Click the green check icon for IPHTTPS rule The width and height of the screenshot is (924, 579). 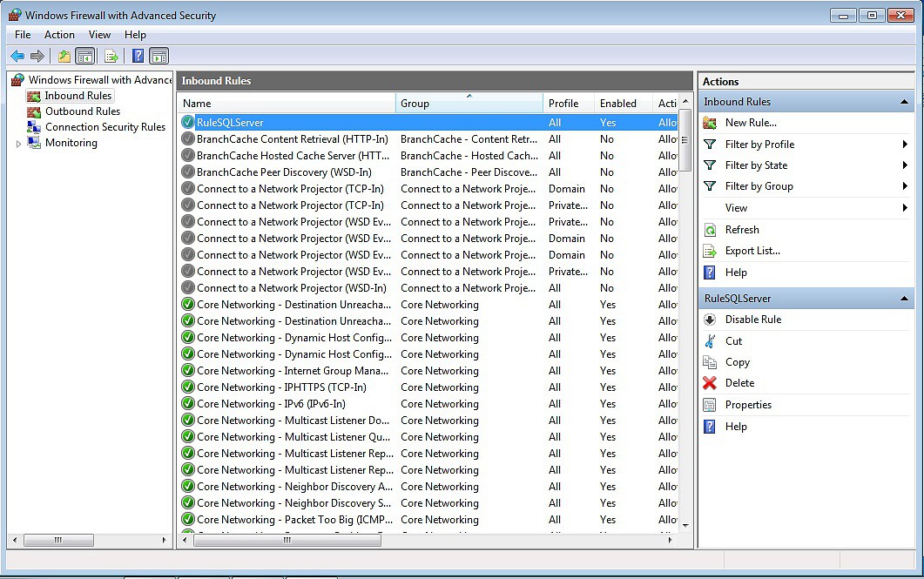coord(188,387)
